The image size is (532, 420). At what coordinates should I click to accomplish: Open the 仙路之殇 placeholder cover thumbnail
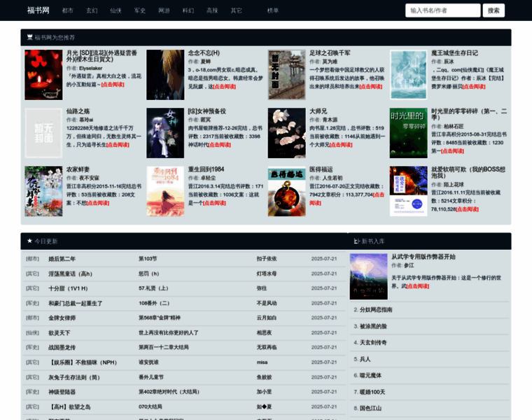click(x=43, y=133)
